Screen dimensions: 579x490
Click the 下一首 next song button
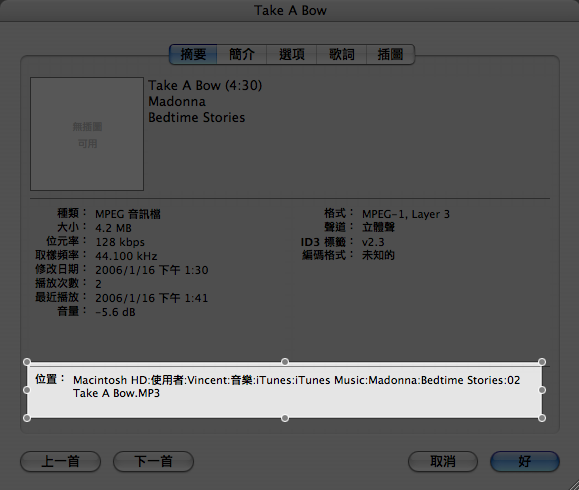click(x=153, y=461)
